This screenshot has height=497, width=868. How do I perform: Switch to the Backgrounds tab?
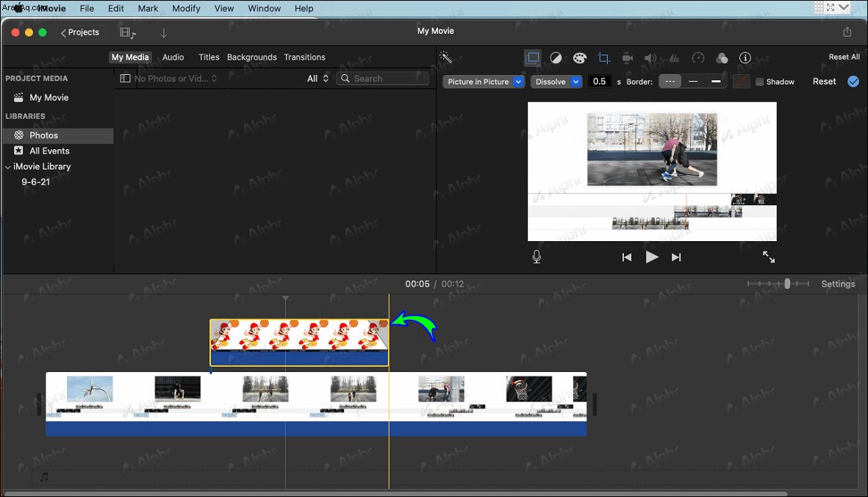252,57
